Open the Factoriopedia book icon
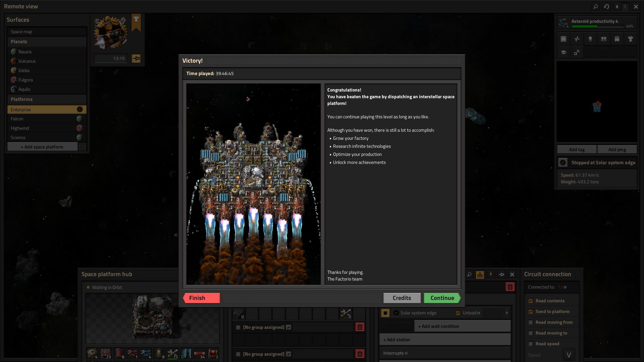 603,39
